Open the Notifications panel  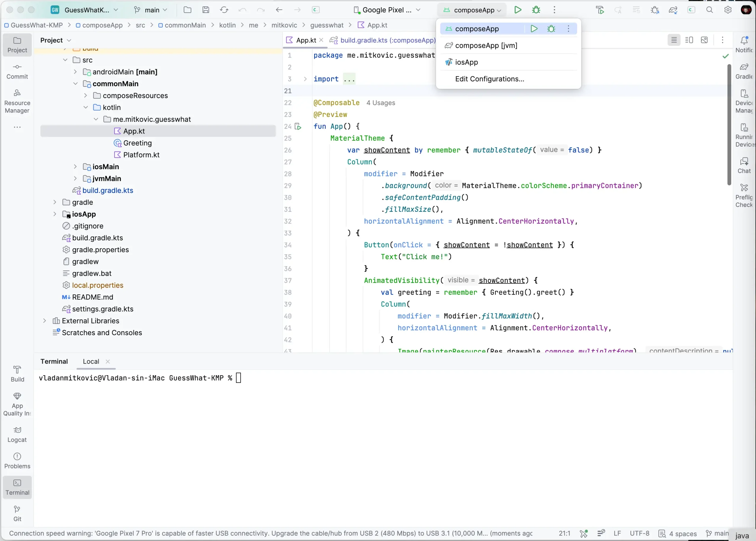(744, 44)
